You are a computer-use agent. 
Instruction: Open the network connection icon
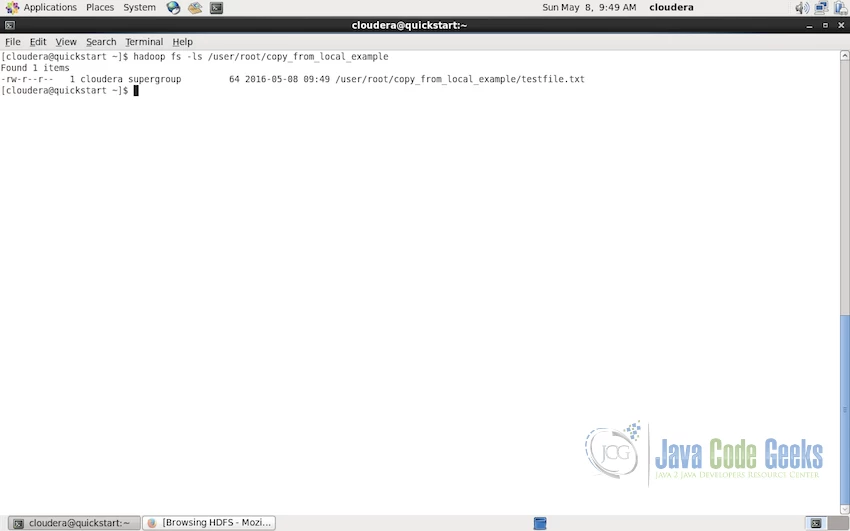coord(821,8)
